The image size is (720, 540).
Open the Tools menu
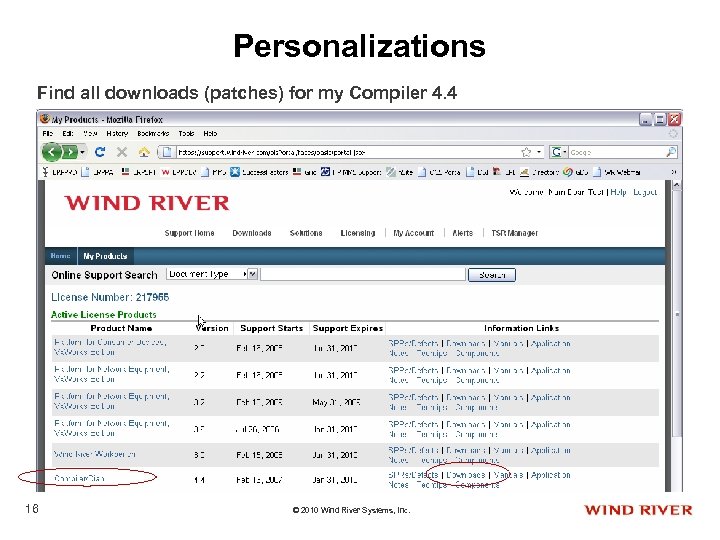186,134
